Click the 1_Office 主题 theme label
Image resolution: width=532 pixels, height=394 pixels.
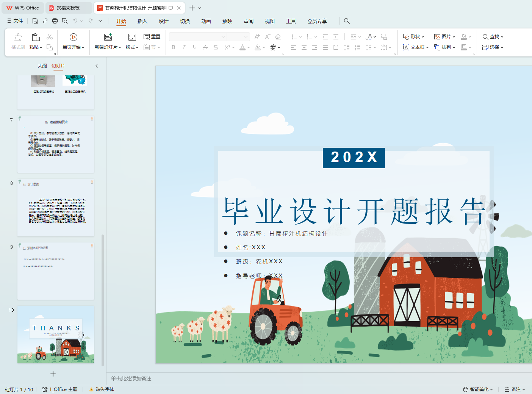pos(59,389)
